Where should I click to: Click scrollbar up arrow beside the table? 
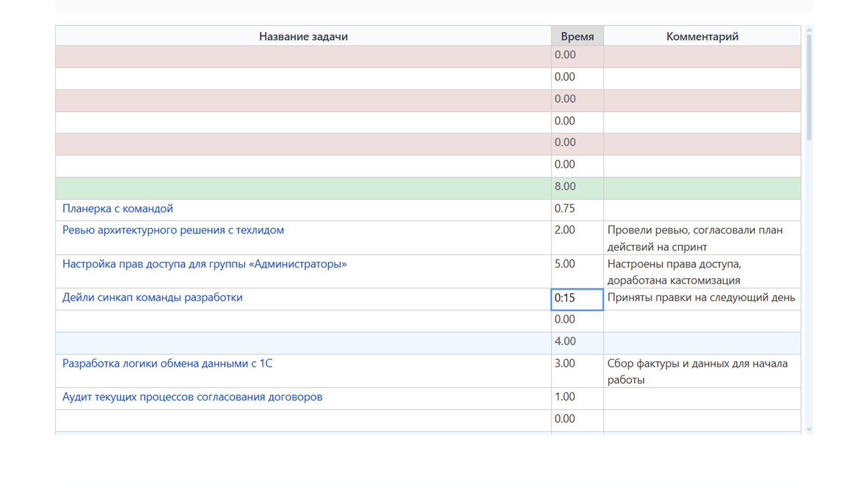[809, 30]
